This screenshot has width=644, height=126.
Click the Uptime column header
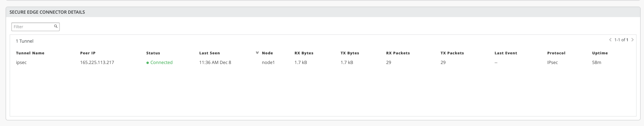point(600,53)
